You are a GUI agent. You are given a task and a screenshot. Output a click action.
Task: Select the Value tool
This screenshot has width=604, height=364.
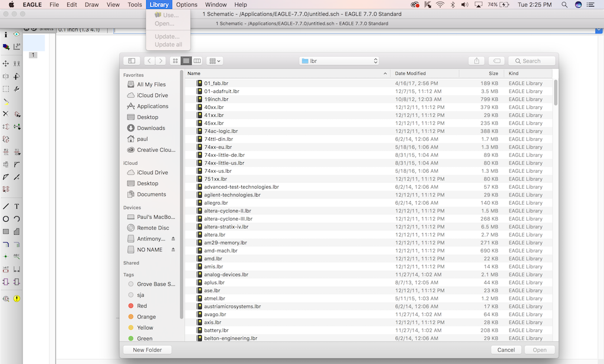(17, 152)
